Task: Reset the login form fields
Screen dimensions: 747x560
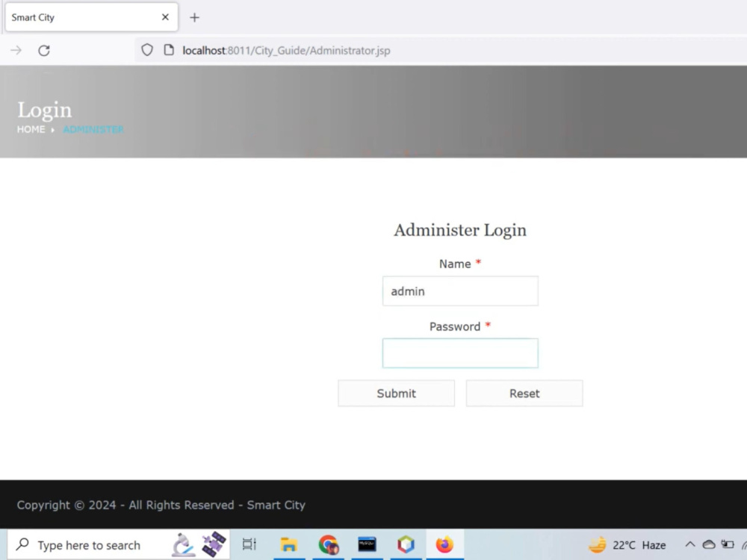Action: pos(524,393)
